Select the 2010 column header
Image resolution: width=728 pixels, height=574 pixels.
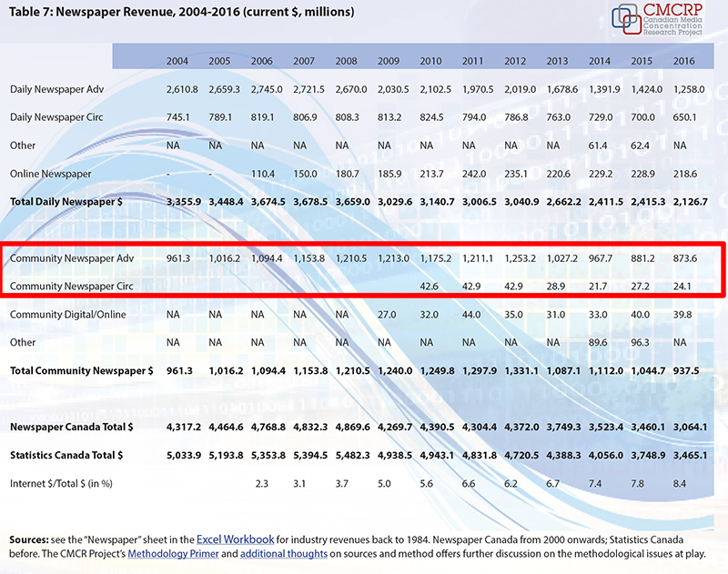pyautogui.click(x=431, y=60)
